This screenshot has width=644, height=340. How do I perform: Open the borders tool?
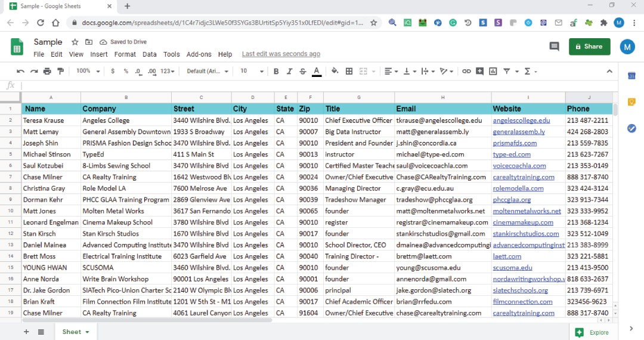click(x=349, y=71)
